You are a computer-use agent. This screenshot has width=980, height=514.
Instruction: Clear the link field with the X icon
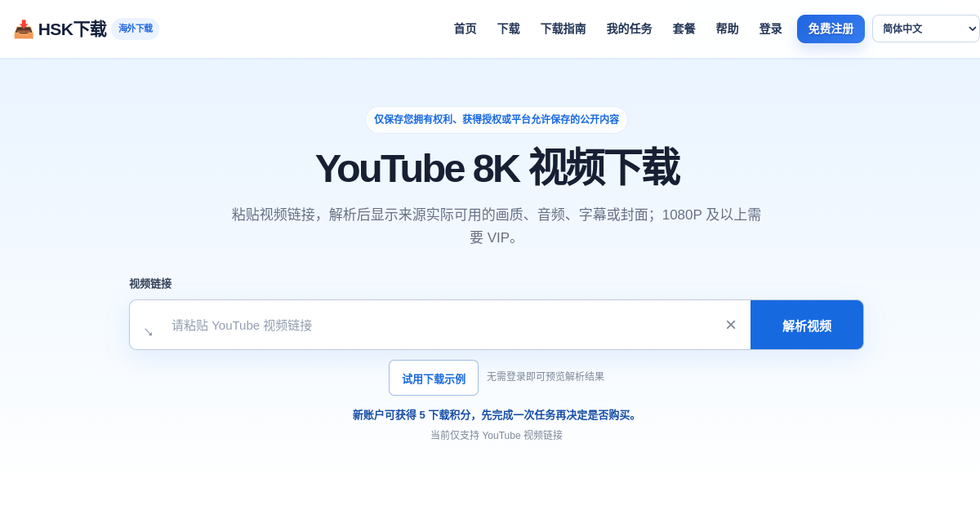point(731,325)
